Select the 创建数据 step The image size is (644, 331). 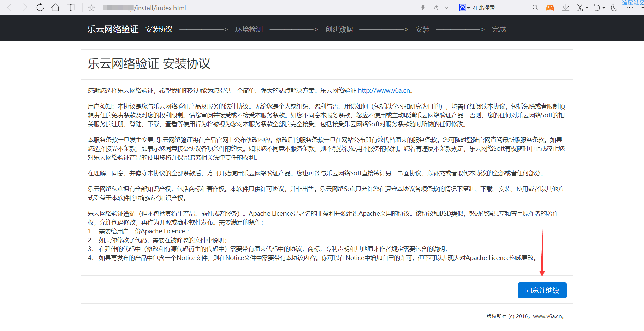coord(339,29)
